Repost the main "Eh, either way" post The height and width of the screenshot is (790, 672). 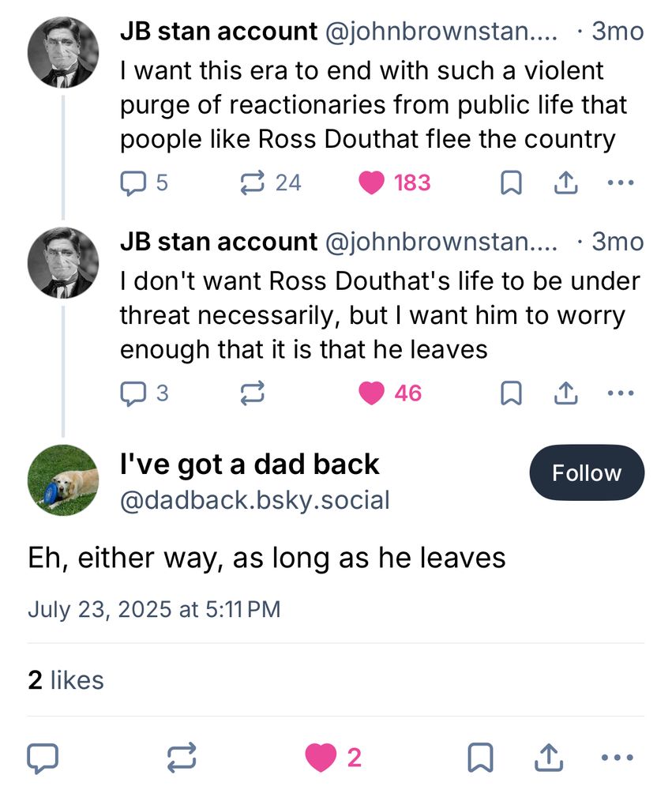coord(182,758)
